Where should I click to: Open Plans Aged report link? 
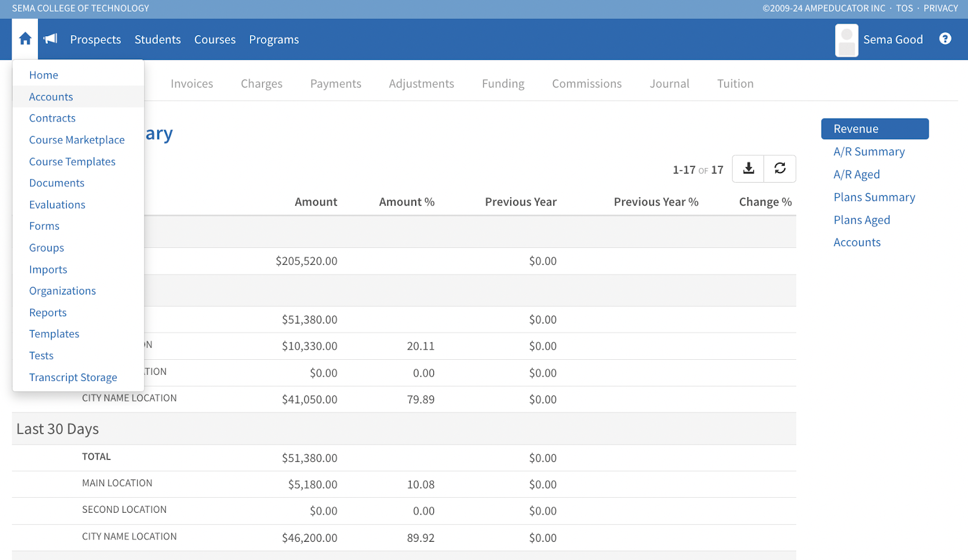[x=862, y=220]
